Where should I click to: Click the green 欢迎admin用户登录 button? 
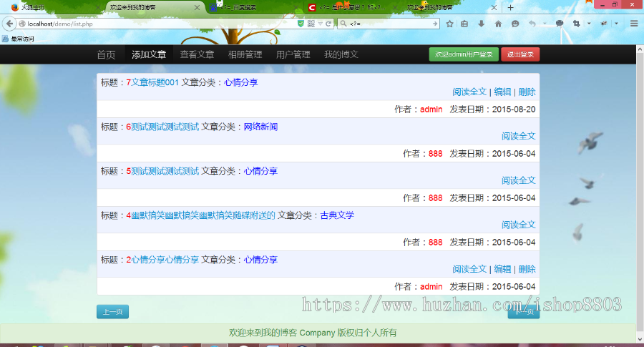(x=464, y=54)
